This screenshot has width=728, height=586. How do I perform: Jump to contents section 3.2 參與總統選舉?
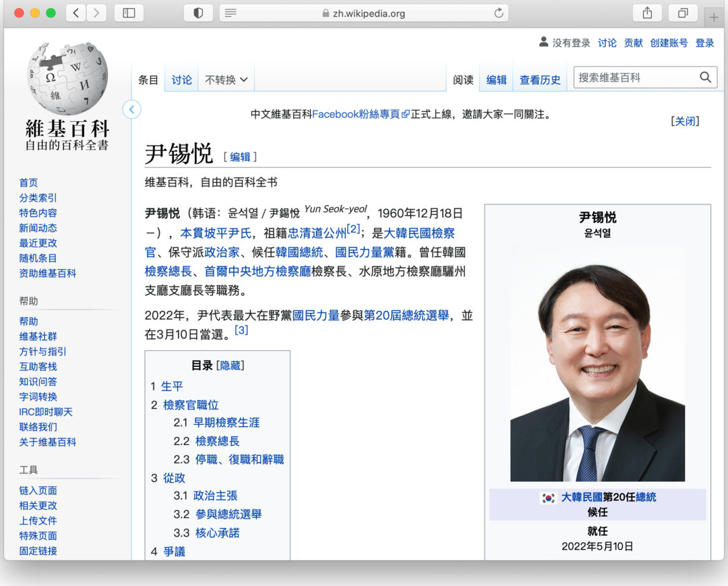(229, 514)
